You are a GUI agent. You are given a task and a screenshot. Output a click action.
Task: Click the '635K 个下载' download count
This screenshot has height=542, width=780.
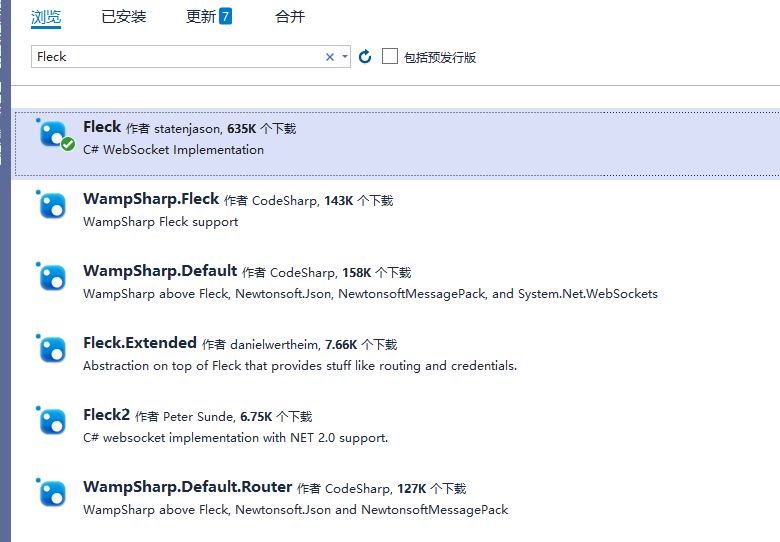[x=262, y=129]
